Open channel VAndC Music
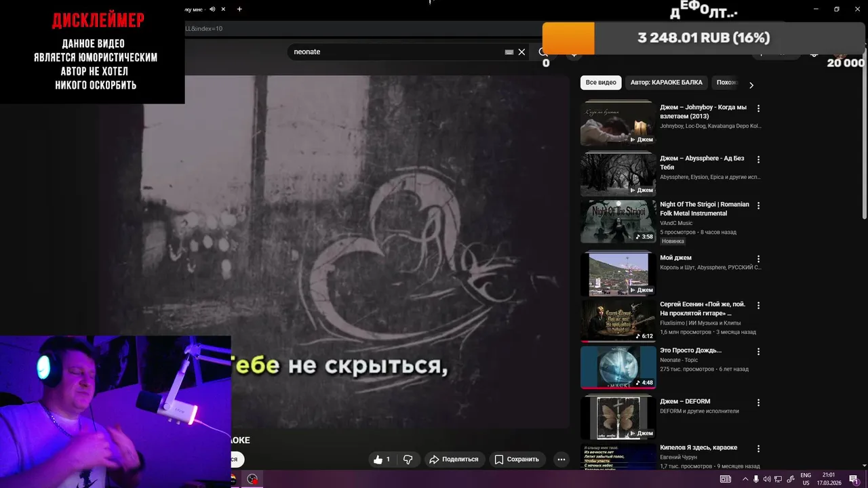The image size is (868, 488). pos(676,223)
